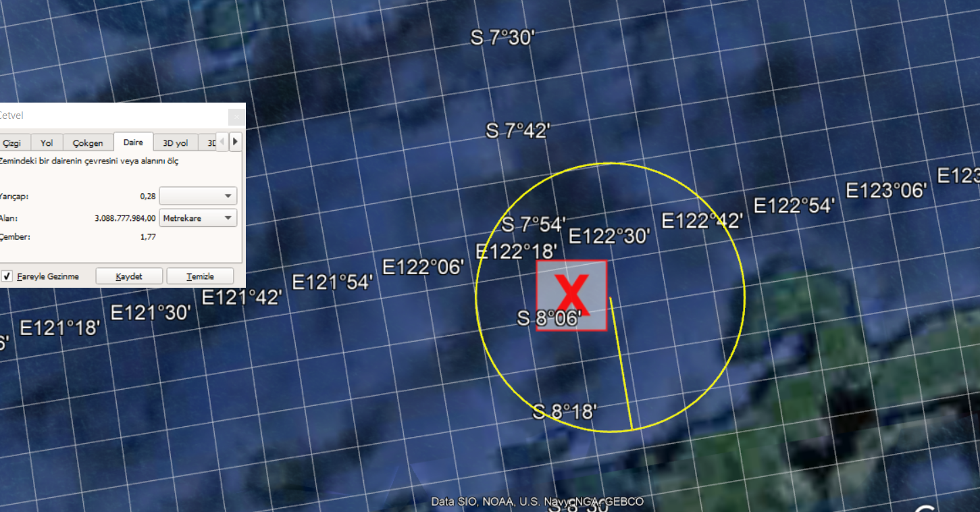Click the S 7°54' latitude label
The height and width of the screenshot is (512, 980).
coord(534,224)
